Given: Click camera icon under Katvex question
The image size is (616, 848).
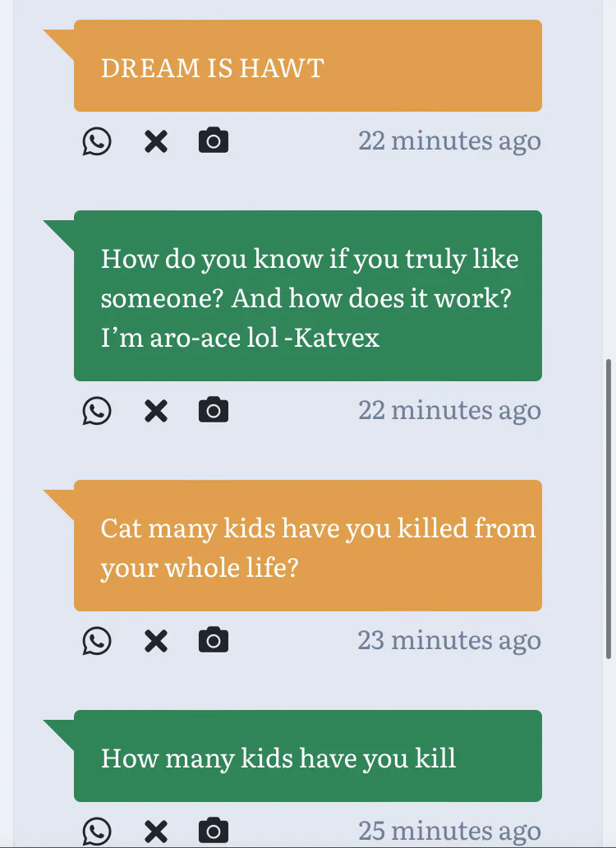Looking at the screenshot, I should [214, 411].
